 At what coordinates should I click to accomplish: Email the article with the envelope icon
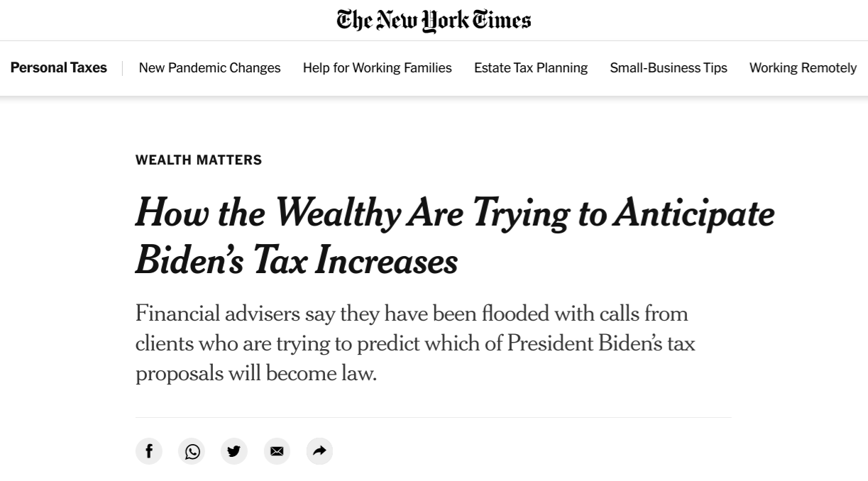click(277, 451)
